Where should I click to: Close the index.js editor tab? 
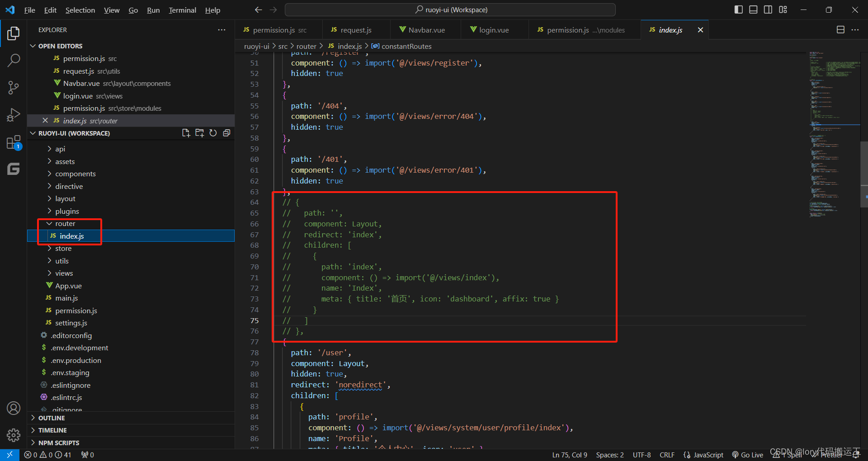700,30
